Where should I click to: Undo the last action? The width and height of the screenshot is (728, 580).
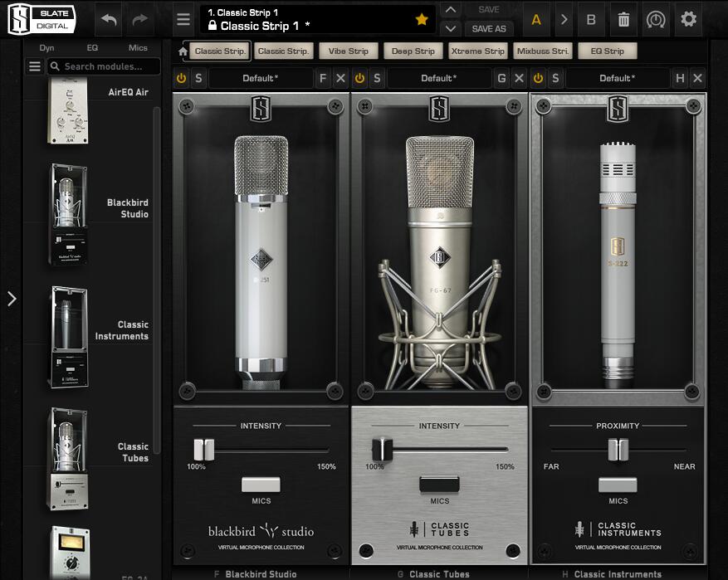(109, 20)
